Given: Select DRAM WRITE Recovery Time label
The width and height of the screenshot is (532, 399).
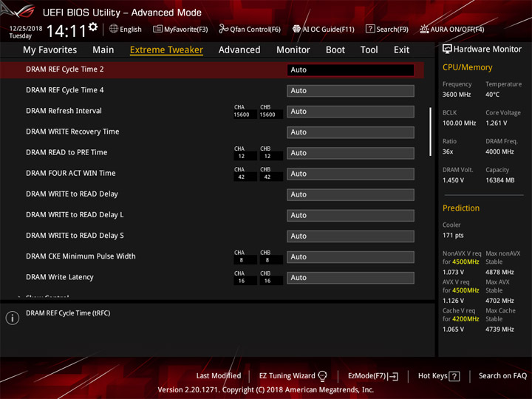Looking at the screenshot, I should 72,132.
